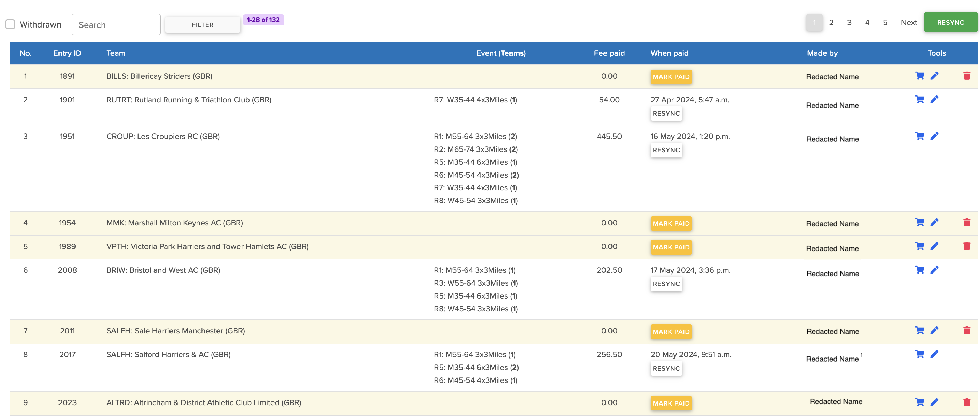The image size is (980, 416).
Task: Open cart for Altrincham & District entry
Action: pyautogui.click(x=919, y=402)
